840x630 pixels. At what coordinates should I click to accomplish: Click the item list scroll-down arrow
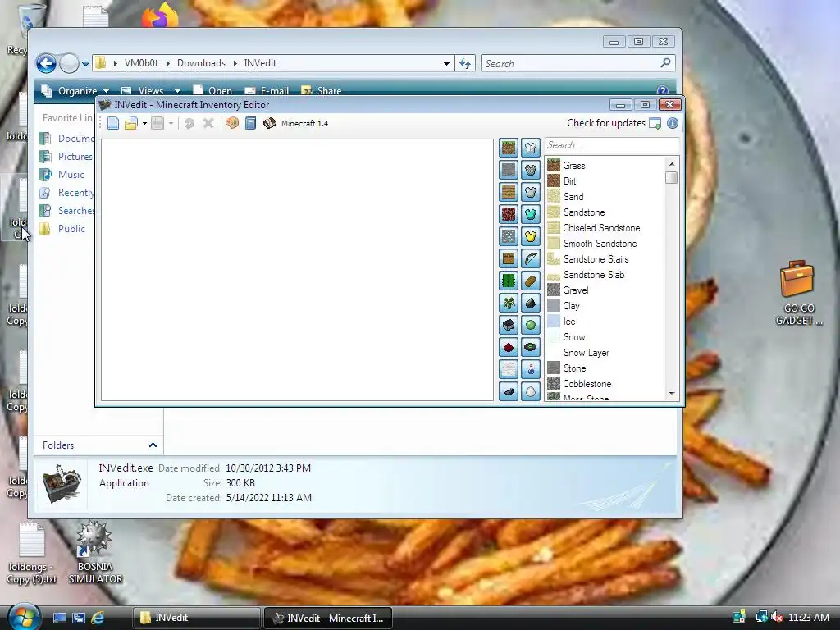(672, 394)
